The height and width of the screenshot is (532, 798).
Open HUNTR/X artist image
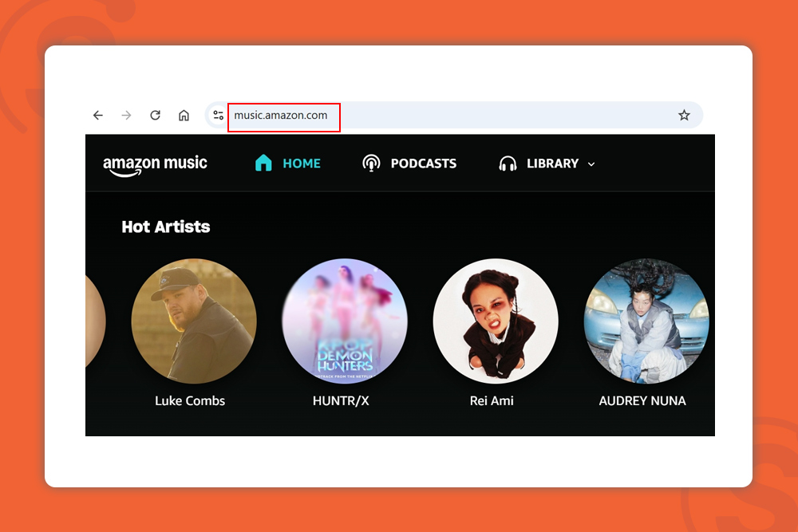[345, 321]
